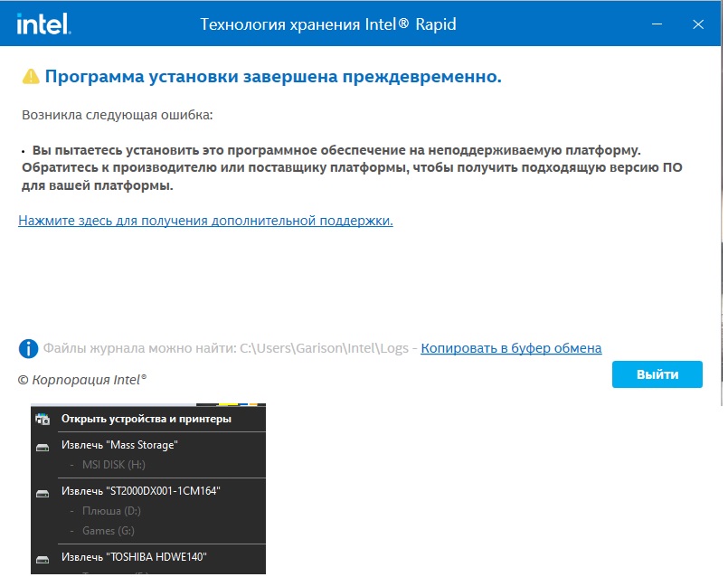The width and height of the screenshot is (728, 577).
Task: Minimize the Intel Rapid installer window
Action: point(657,24)
